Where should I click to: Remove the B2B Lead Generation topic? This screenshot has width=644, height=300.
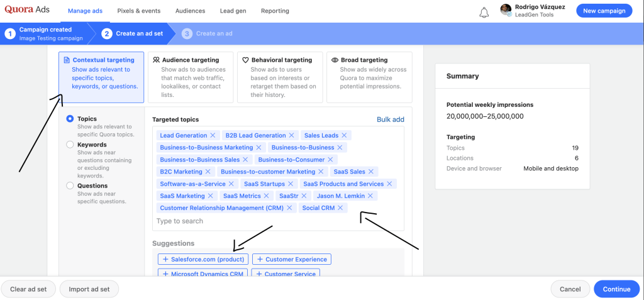(292, 136)
